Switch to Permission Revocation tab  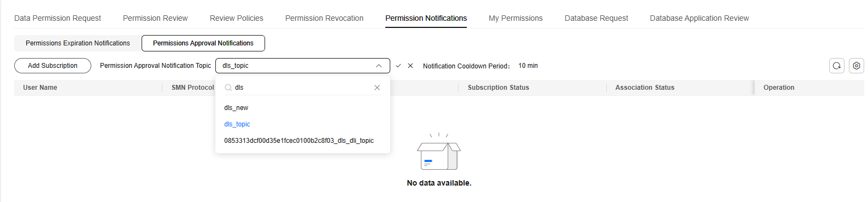coord(324,18)
